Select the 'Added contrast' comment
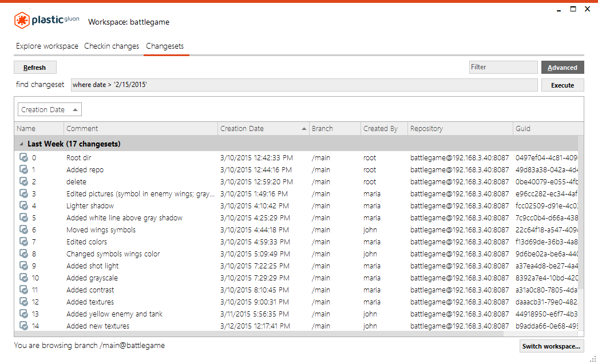The width and height of the screenshot is (598, 364). tap(90, 290)
